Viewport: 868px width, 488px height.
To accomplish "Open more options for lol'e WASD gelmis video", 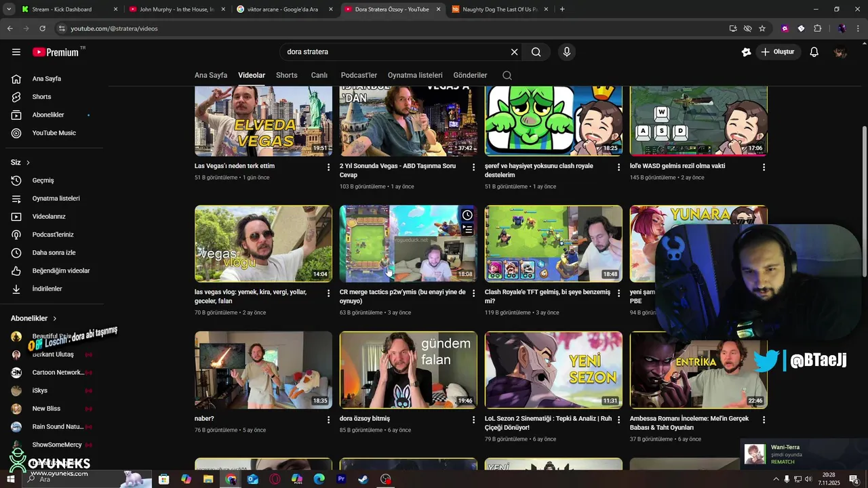I will point(764,167).
